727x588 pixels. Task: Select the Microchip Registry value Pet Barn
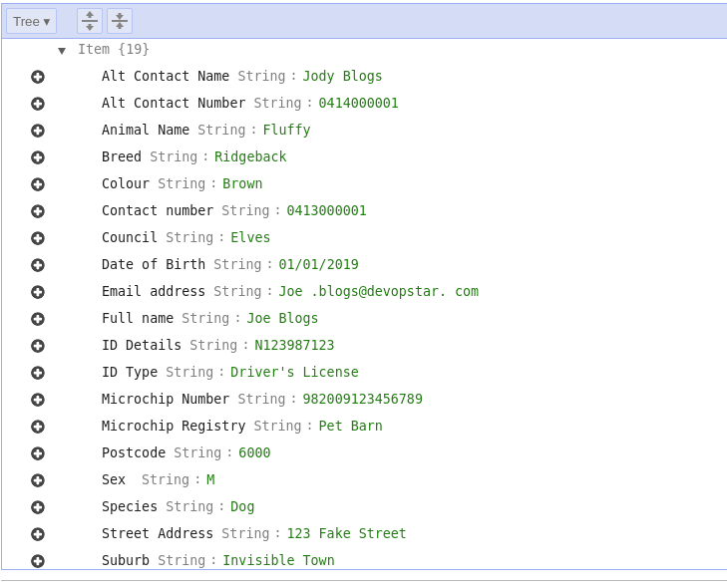point(350,427)
